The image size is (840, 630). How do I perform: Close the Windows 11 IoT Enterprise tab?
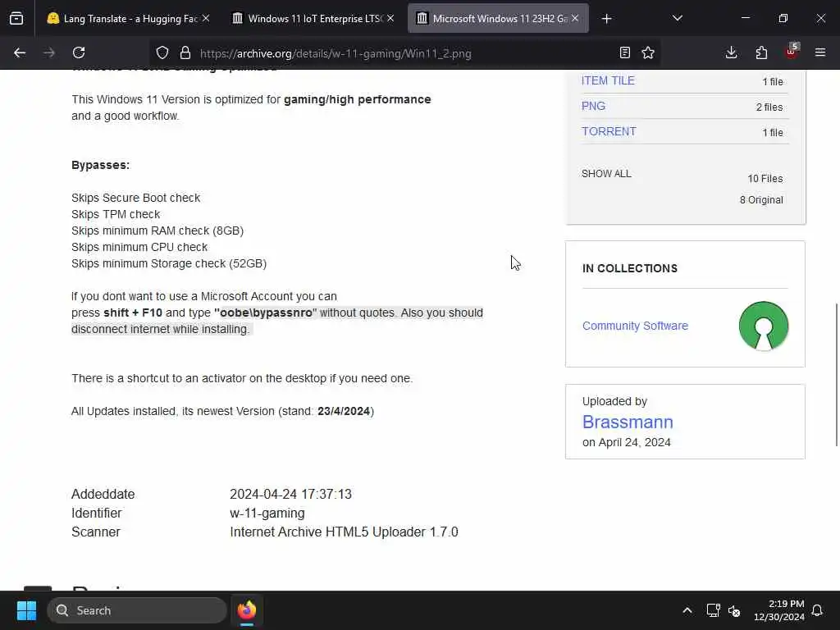coord(390,18)
